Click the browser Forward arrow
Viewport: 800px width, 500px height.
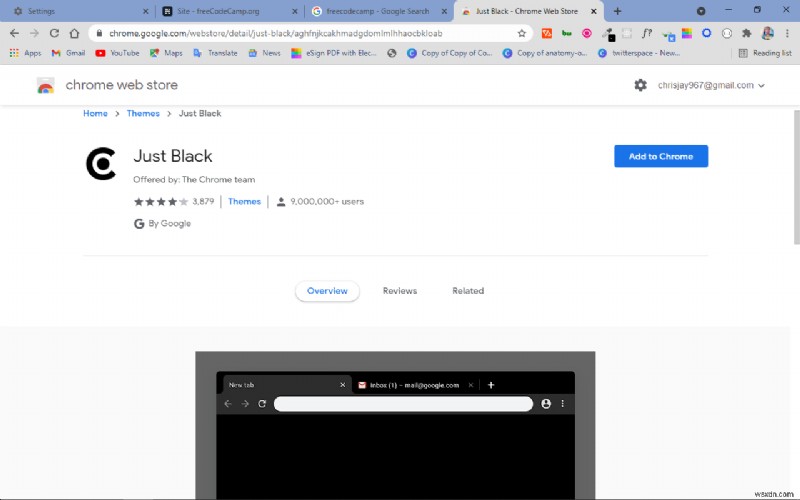[x=34, y=33]
